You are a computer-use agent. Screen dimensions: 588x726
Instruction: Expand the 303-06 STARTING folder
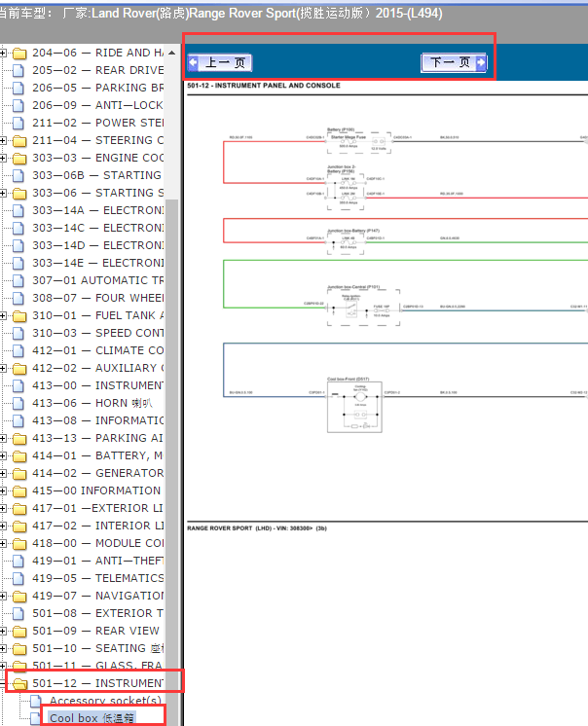pos(3,193)
